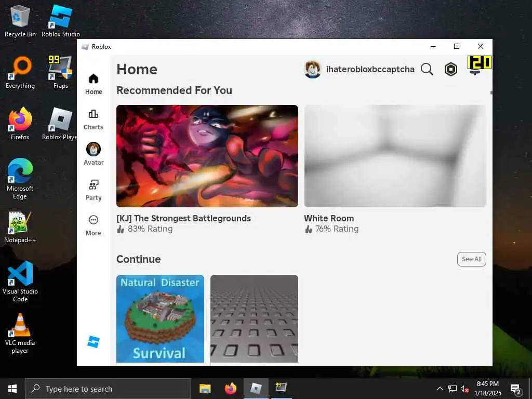532x399 pixels.
Task: Select the Visual Studio Code desktop icon
Action: [20, 282]
